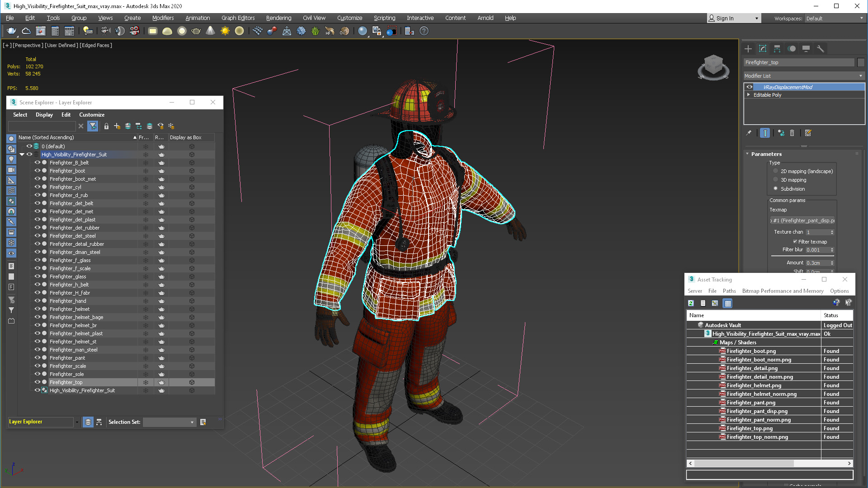
Task: Click Make Unique icon below modifier stack
Action: [781, 133]
